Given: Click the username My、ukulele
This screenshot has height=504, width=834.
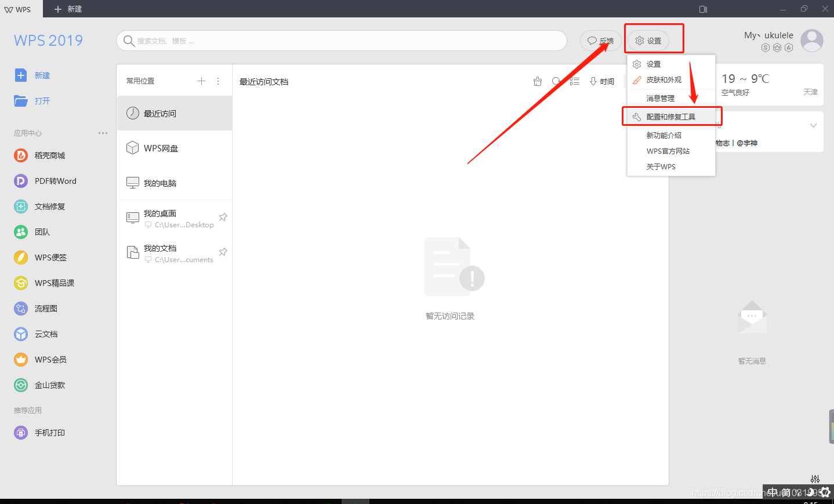Looking at the screenshot, I should (x=768, y=35).
